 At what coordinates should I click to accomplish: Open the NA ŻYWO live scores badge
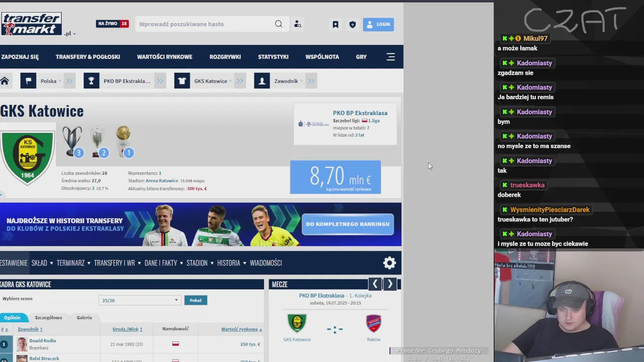pos(112,24)
